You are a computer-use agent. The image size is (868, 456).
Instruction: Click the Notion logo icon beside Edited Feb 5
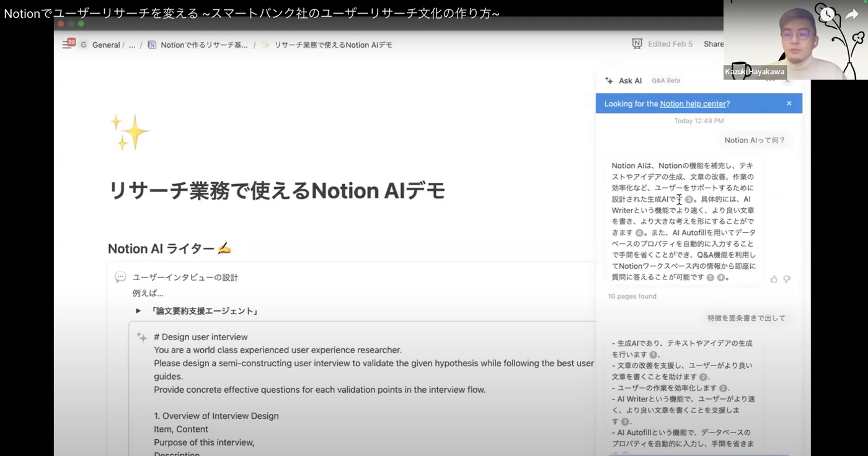click(x=637, y=44)
